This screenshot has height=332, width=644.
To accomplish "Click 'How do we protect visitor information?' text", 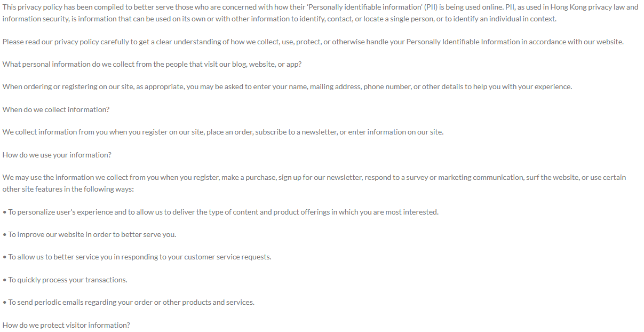I will click(66, 325).
